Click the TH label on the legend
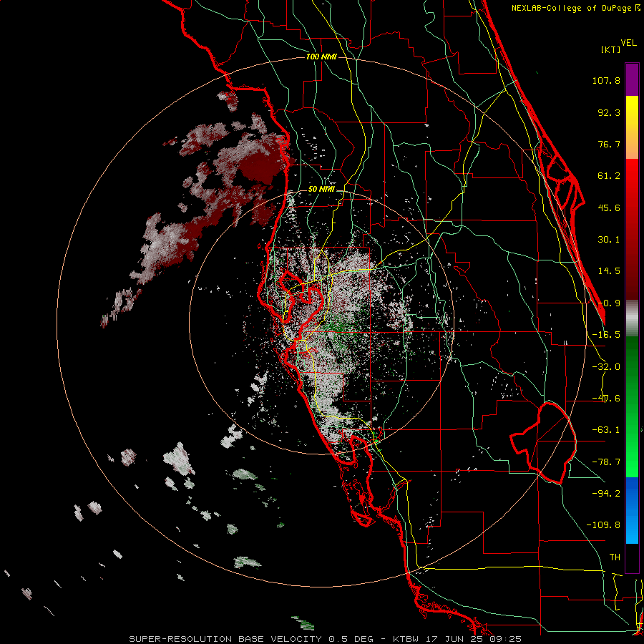This screenshot has height=644, width=644. click(x=615, y=557)
